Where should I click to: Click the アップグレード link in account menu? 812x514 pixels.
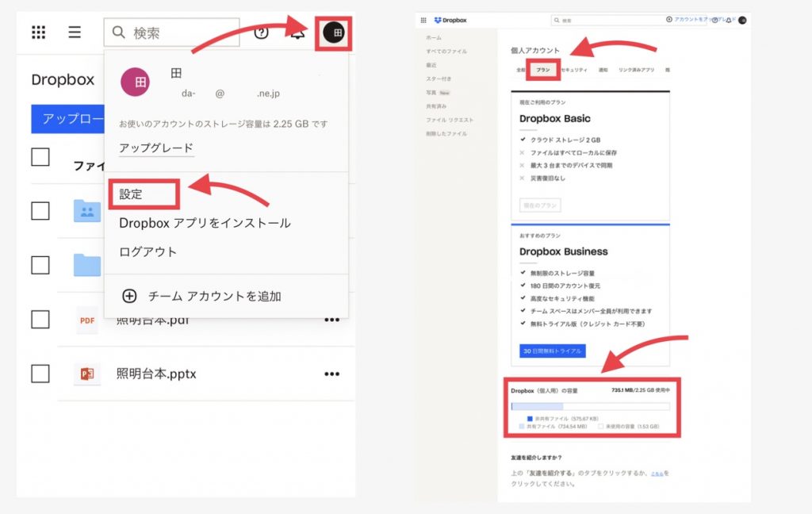click(x=156, y=148)
